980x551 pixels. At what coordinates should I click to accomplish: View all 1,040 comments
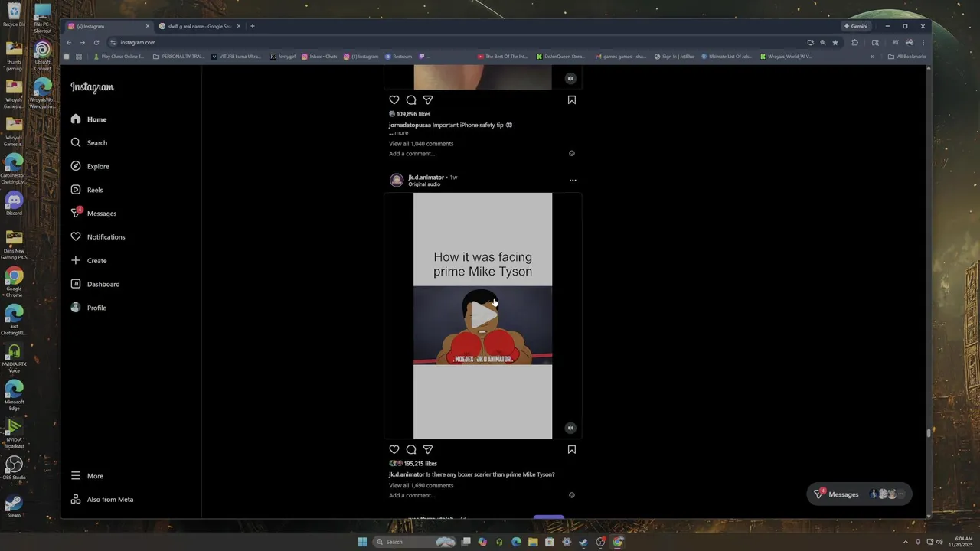pos(421,144)
